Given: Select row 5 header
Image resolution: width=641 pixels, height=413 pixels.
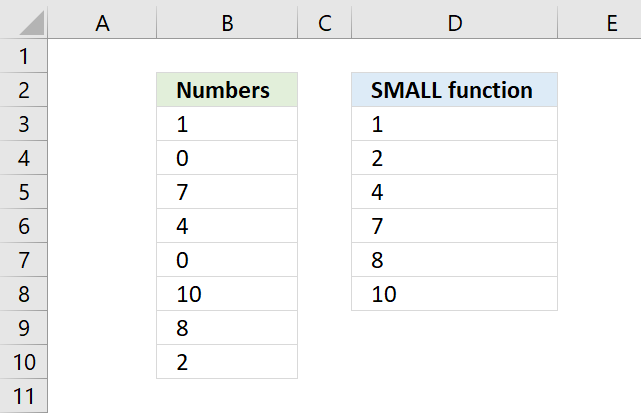Looking at the screenshot, I should 24,192.
